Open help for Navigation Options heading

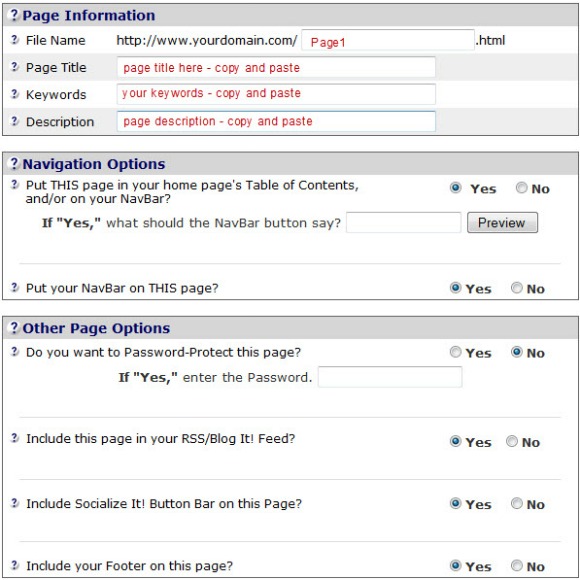click(x=14, y=163)
